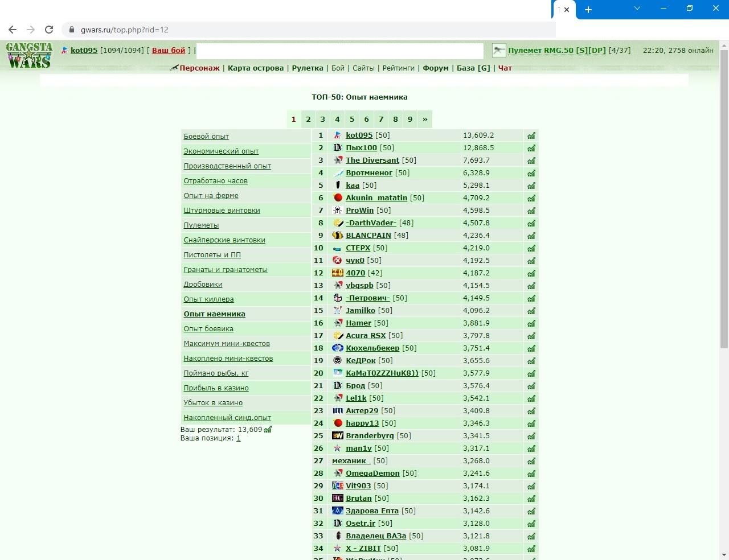Viewport: 729px width, 560px height.
Task: Click the browser address bar
Action: [308, 30]
